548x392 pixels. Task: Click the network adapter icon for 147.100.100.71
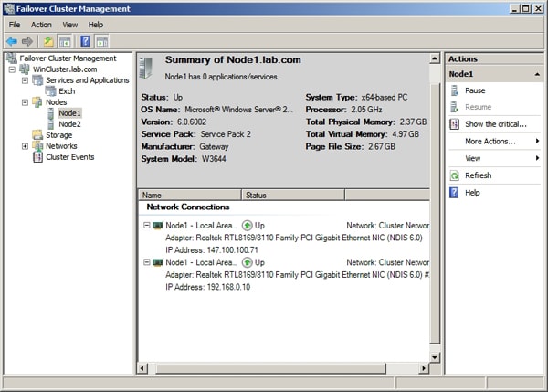pos(158,226)
